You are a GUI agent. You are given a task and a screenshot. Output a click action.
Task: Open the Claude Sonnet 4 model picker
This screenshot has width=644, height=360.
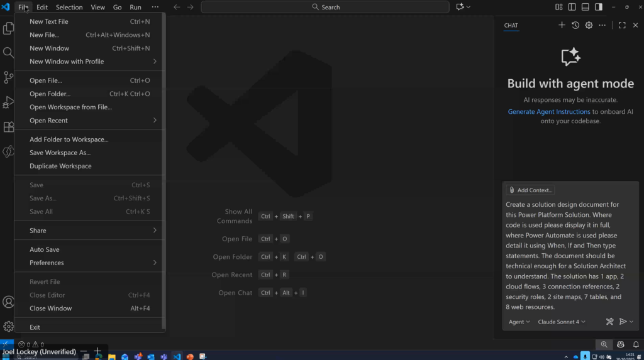click(x=561, y=322)
